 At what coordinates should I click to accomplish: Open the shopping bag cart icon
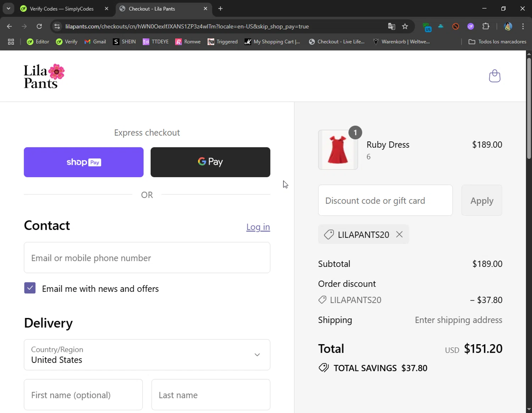coord(494,76)
